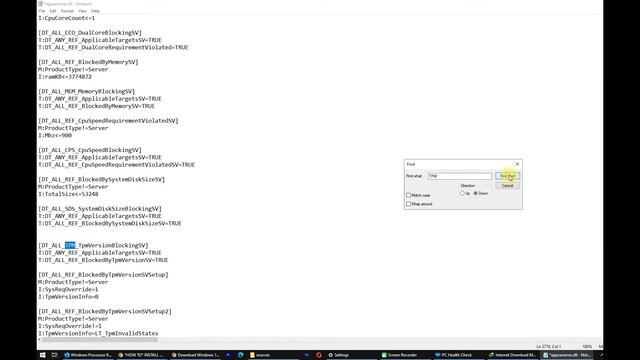Switch to Windows Processor taskbar window

(88, 355)
